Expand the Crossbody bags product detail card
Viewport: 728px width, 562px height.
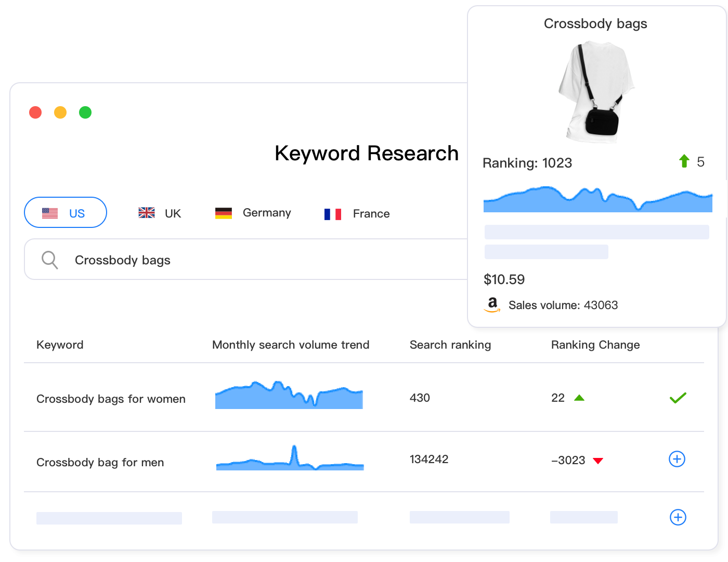pyautogui.click(x=595, y=23)
